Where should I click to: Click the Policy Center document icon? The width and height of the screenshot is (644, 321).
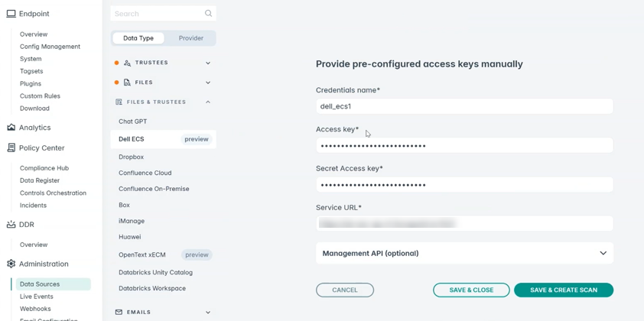(x=11, y=148)
